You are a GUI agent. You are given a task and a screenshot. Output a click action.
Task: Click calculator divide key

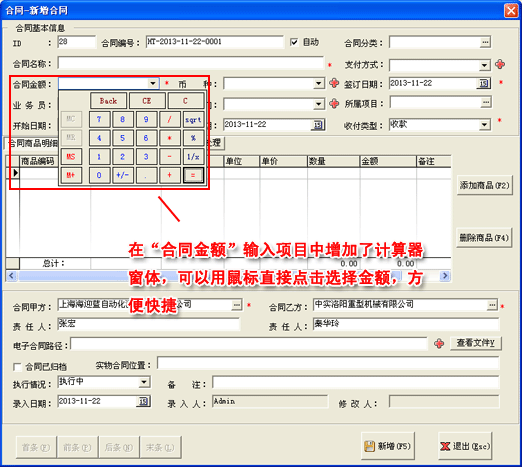click(x=170, y=119)
